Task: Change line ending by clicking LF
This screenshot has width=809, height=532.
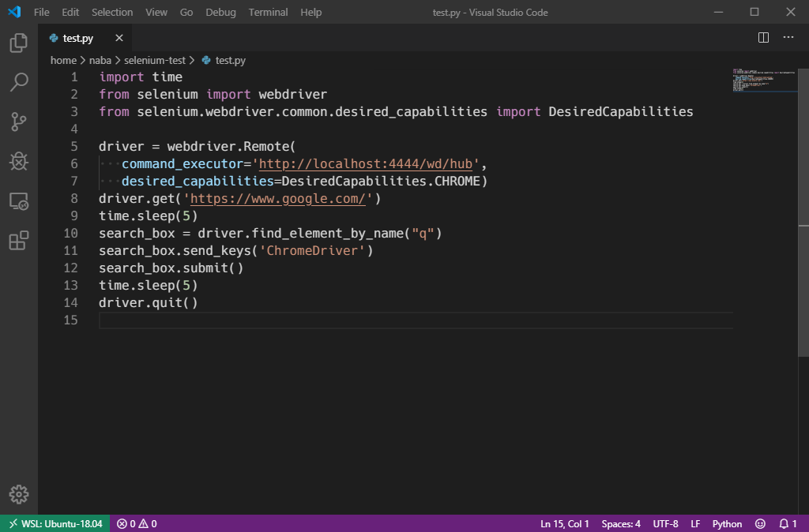Action: tap(694, 523)
